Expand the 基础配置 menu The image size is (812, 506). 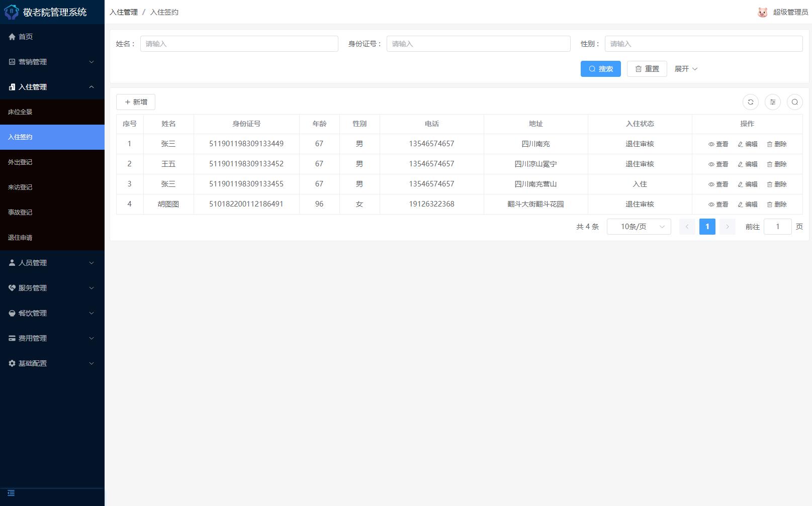tap(52, 363)
